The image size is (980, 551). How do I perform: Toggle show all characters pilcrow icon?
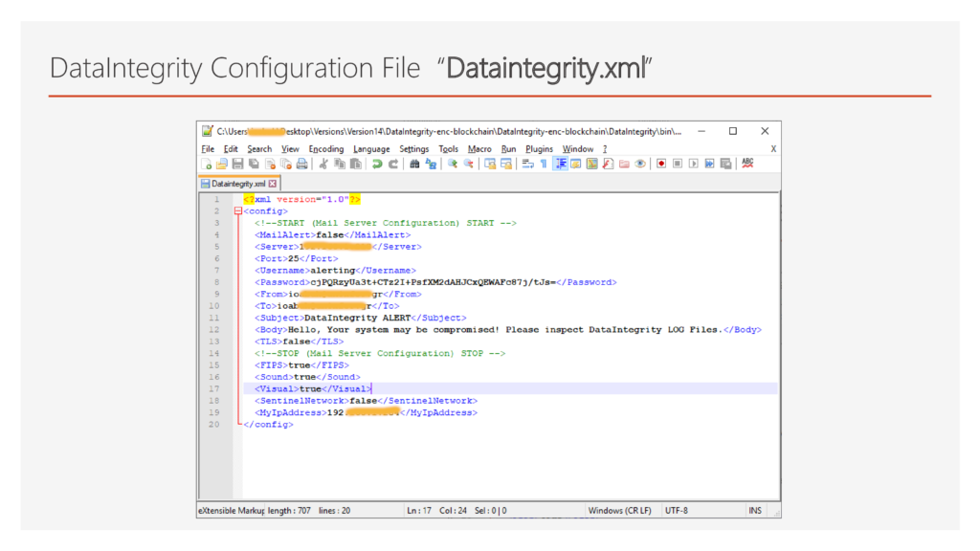click(x=543, y=165)
